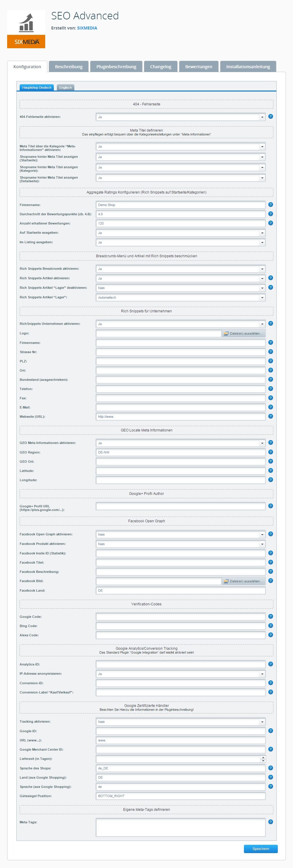This screenshot has width=293, height=868.
Task: Click the SIXMEDIA plugin logo image
Action: (x=26, y=29)
